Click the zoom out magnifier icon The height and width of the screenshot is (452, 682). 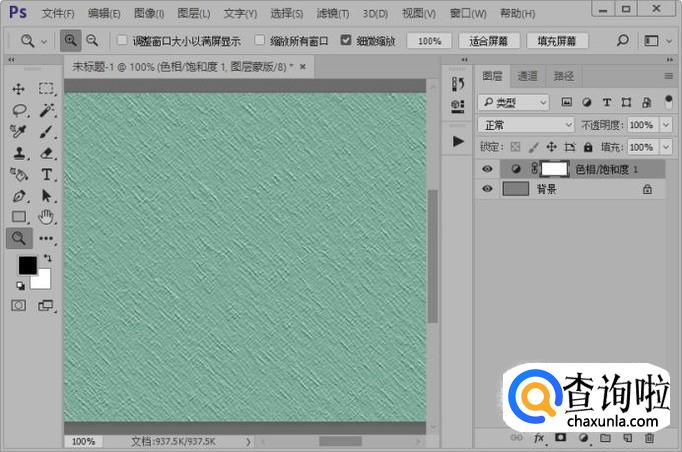click(92, 41)
